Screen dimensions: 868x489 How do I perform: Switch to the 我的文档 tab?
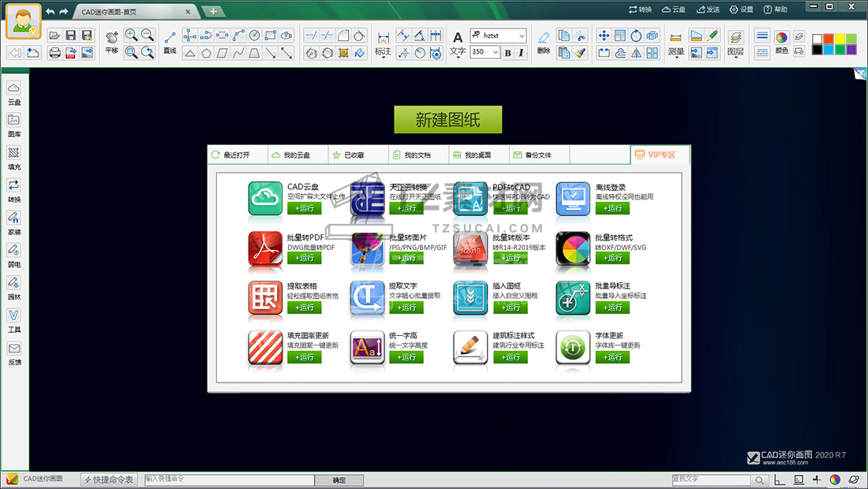[418, 155]
